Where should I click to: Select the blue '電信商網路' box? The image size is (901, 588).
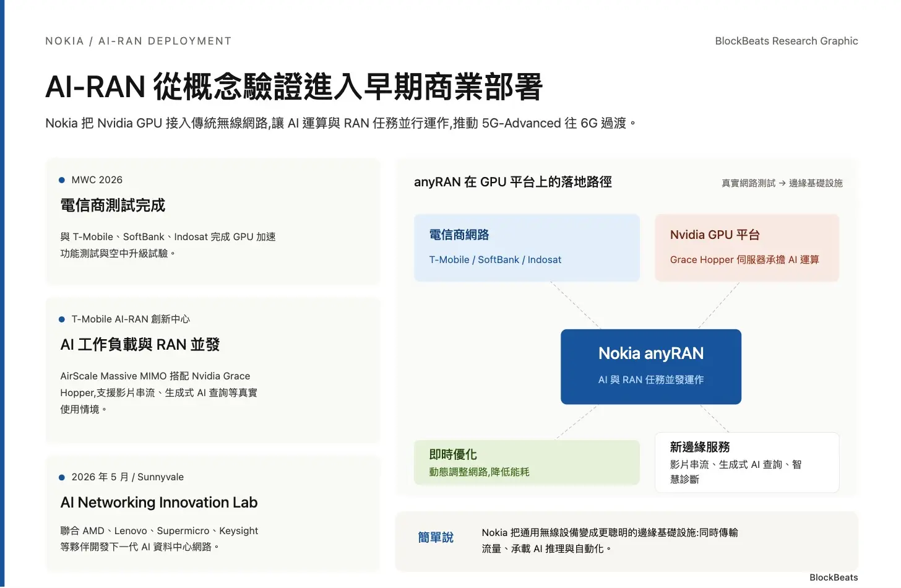click(527, 248)
